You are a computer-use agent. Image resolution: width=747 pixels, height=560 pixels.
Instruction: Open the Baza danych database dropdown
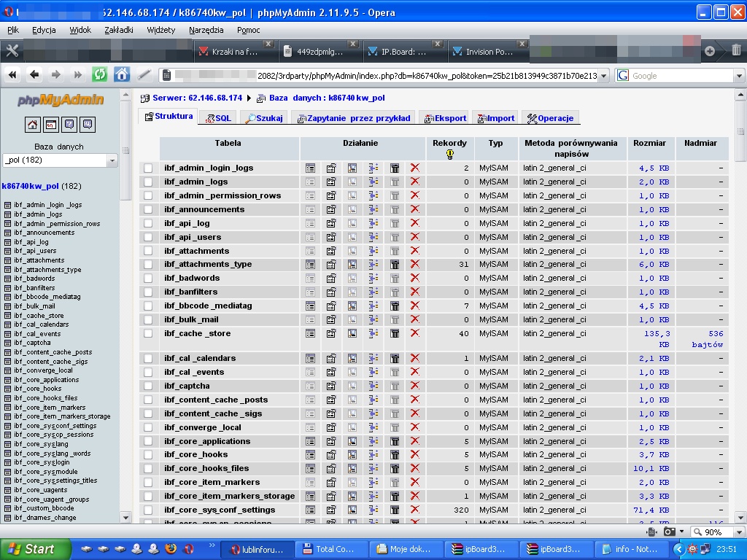coord(60,160)
